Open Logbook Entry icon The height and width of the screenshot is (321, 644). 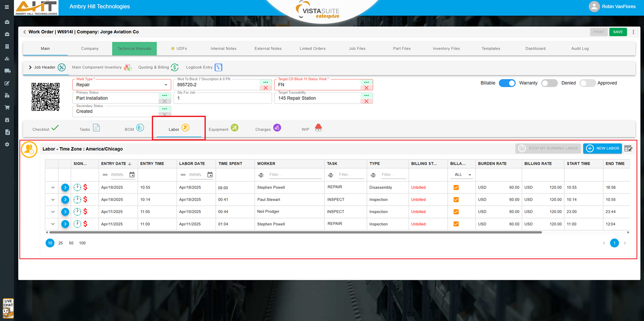[218, 67]
